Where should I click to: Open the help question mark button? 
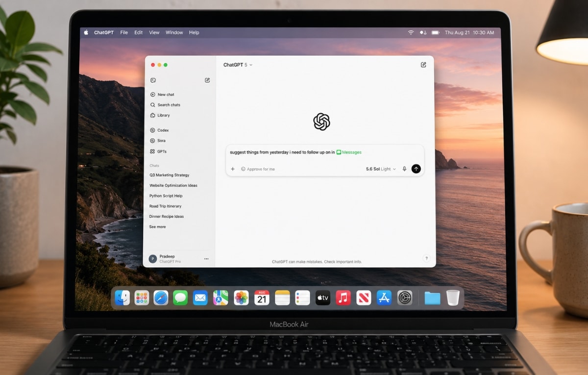click(x=426, y=258)
